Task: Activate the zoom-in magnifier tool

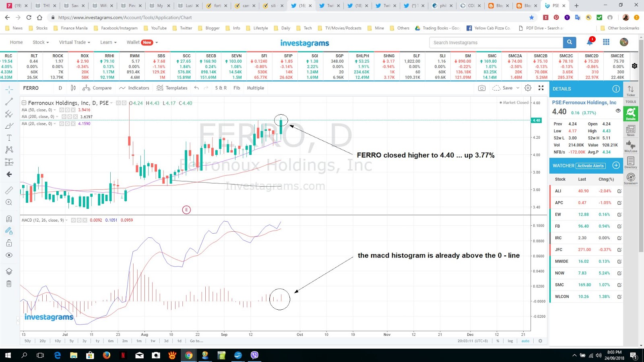Action: (x=9, y=202)
